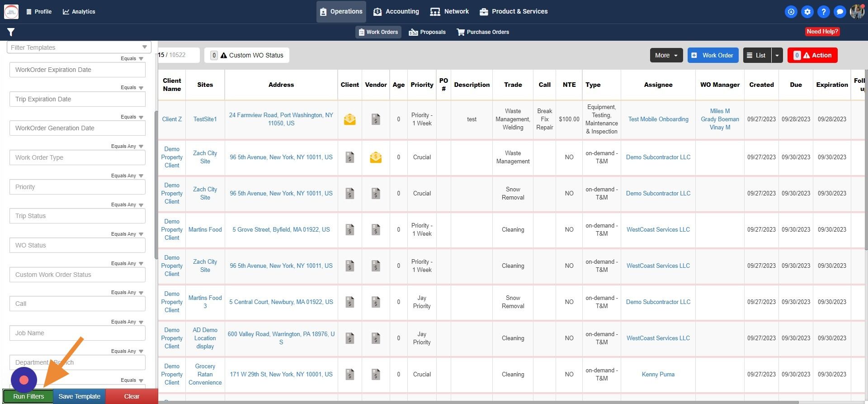Select the Work Orders tab

pyautogui.click(x=378, y=32)
